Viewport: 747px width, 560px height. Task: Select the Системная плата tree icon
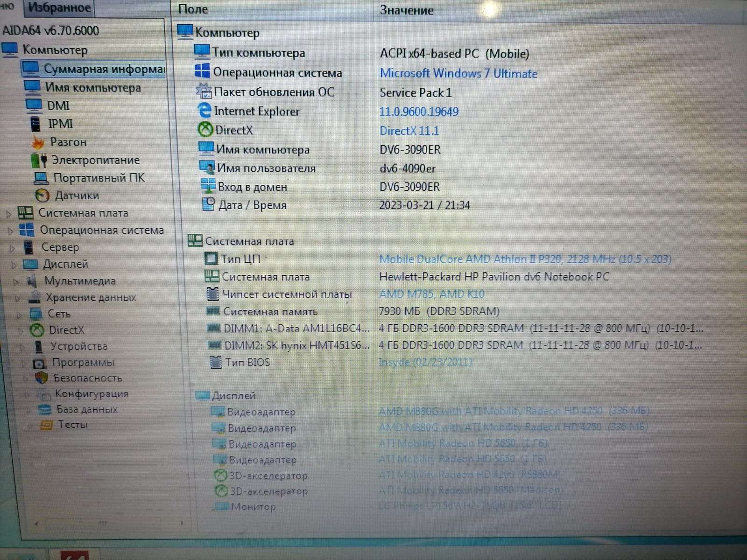tap(25, 213)
